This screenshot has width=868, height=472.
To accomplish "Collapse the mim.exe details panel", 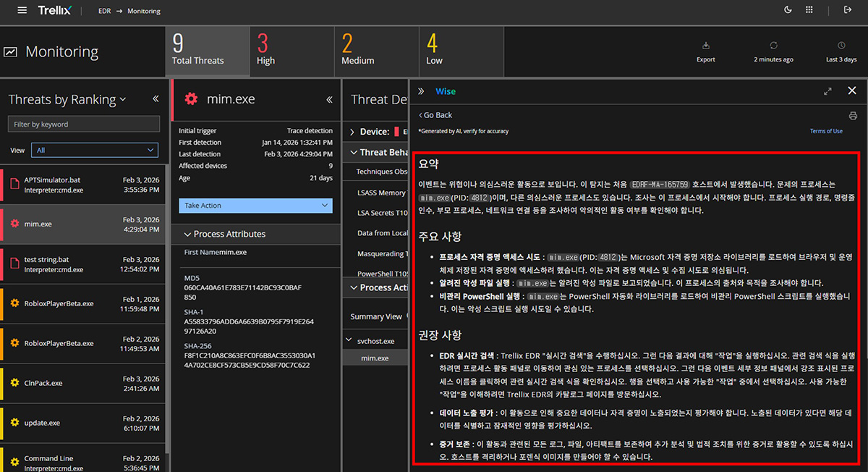I will [x=329, y=99].
